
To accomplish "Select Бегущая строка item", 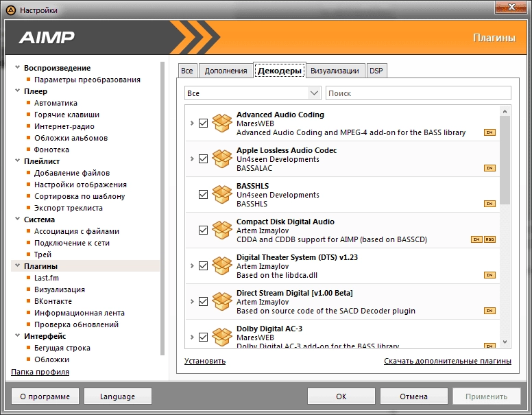I will pos(62,348).
